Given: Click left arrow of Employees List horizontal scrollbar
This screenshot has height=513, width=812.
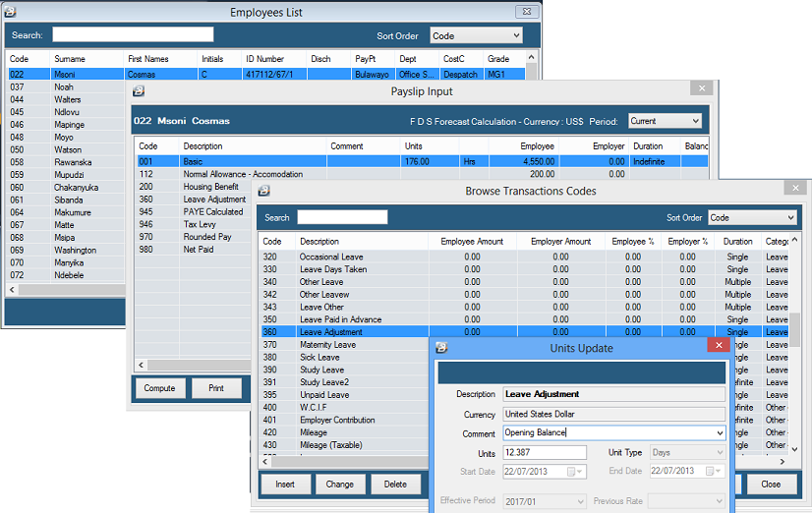Looking at the screenshot, I should point(12,289).
